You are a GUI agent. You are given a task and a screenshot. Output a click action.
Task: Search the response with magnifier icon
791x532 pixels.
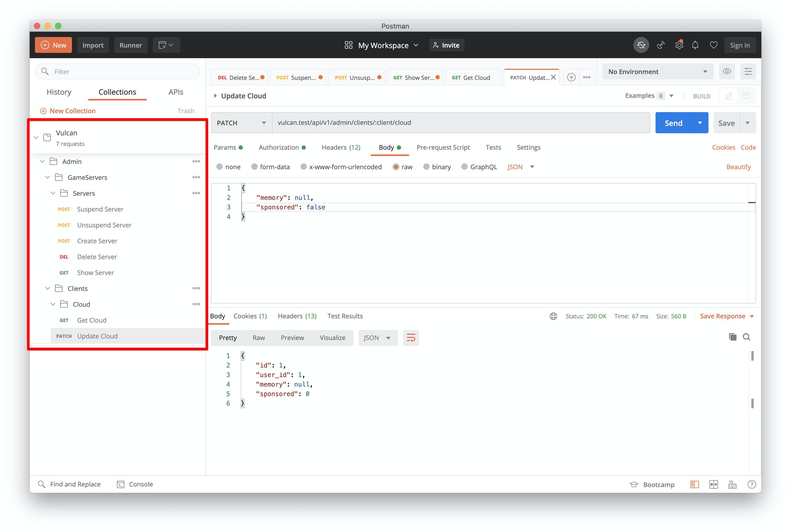pos(746,337)
